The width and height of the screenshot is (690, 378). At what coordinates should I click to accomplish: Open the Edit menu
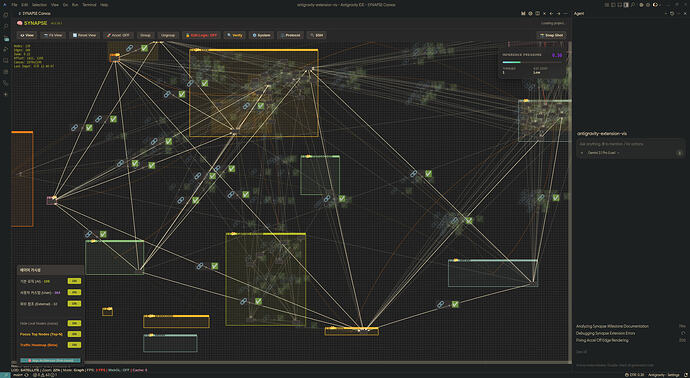[x=24, y=4]
